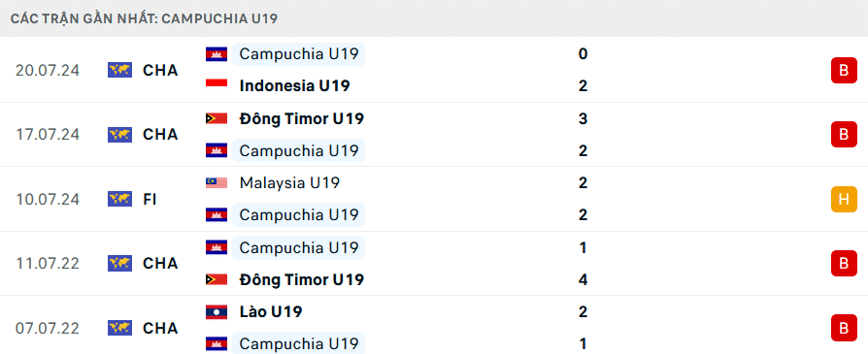Click the Lào U19 flag icon
This screenshot has height=354, width=868.
217,312
